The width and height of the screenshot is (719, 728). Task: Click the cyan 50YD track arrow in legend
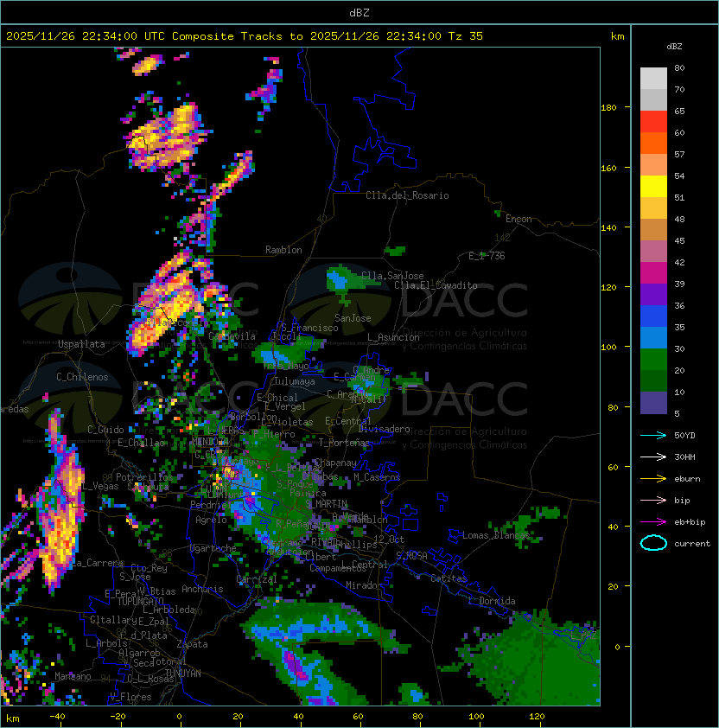[653, 436]
